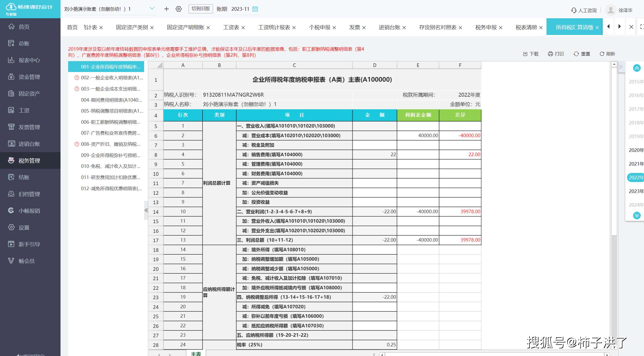
Task: Expand the account set name dropdown
Action: coord(152,8)
